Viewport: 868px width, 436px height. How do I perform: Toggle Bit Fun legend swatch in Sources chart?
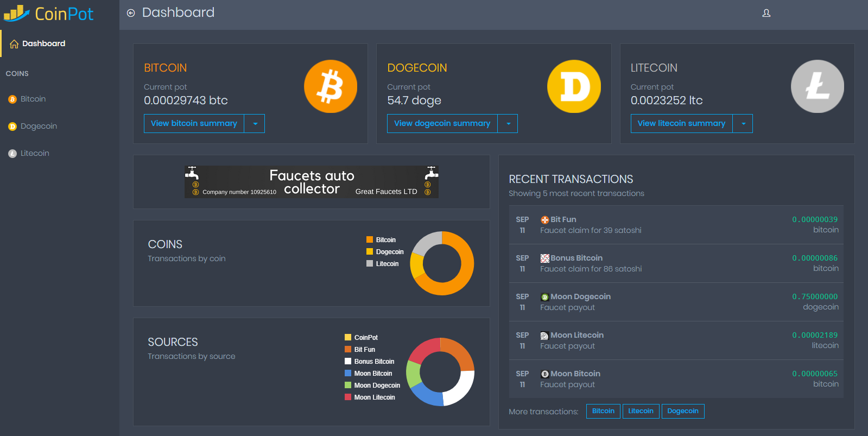[x=348, y=349]
